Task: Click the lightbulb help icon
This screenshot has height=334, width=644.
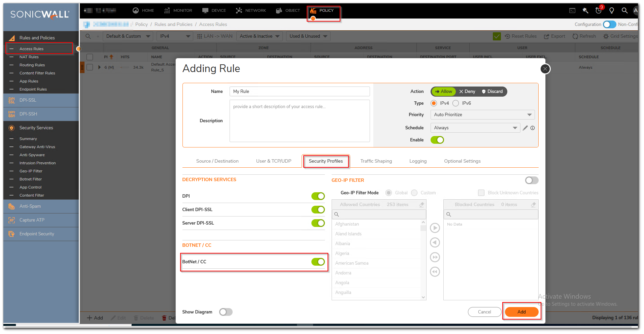Action: 612,11
